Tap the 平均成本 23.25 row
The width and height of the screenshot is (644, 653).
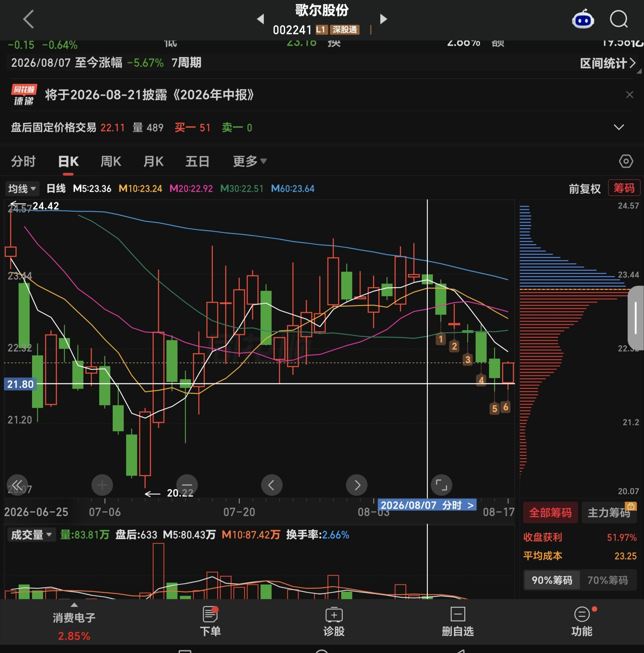(x=580, y=556)
